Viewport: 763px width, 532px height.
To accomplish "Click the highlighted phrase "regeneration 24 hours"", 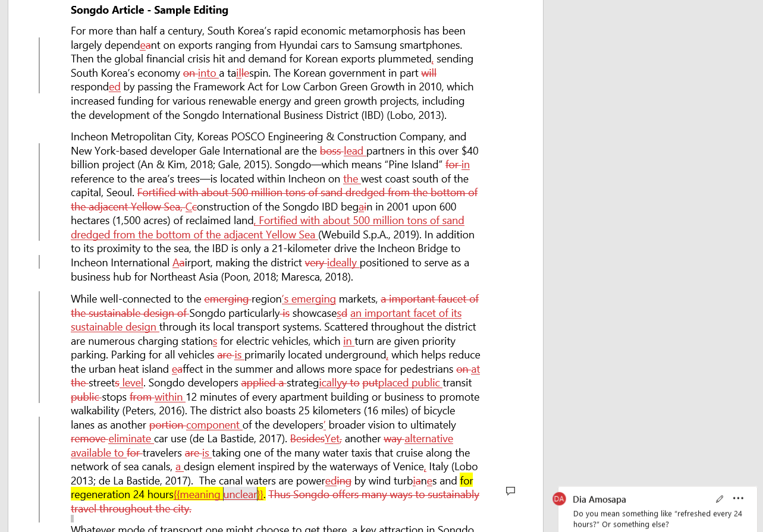I will pos(122,495).
